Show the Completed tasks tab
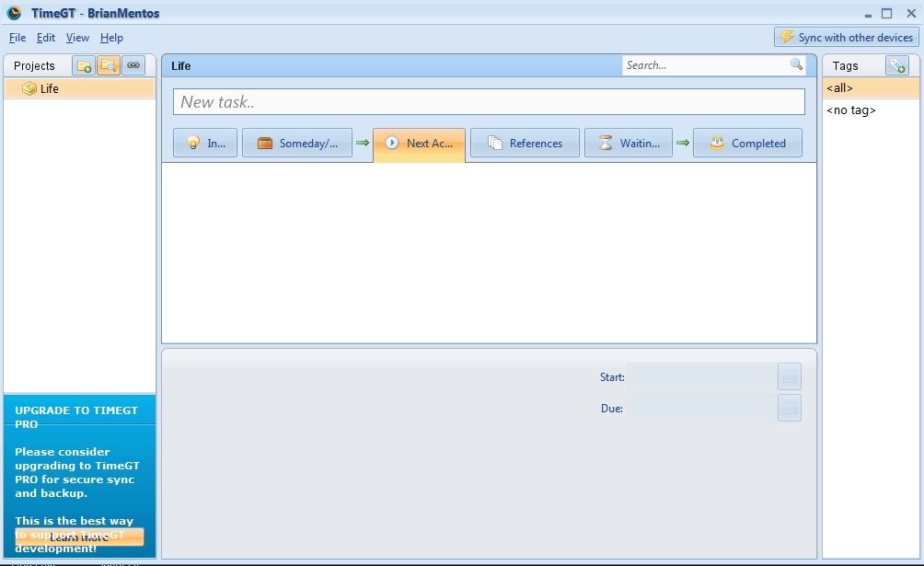The height and width of the screenshot is (566, 924). click(x=747, y=143)
